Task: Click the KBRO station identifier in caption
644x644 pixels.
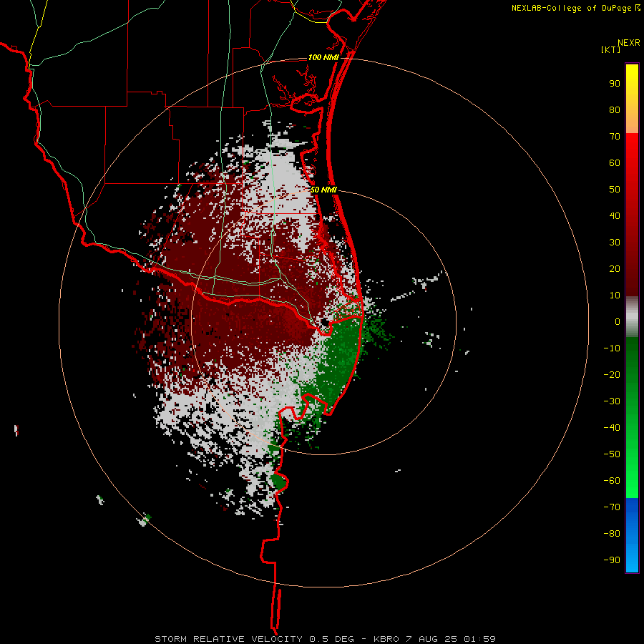Action: pyautogui.click(x=386, y=639)
